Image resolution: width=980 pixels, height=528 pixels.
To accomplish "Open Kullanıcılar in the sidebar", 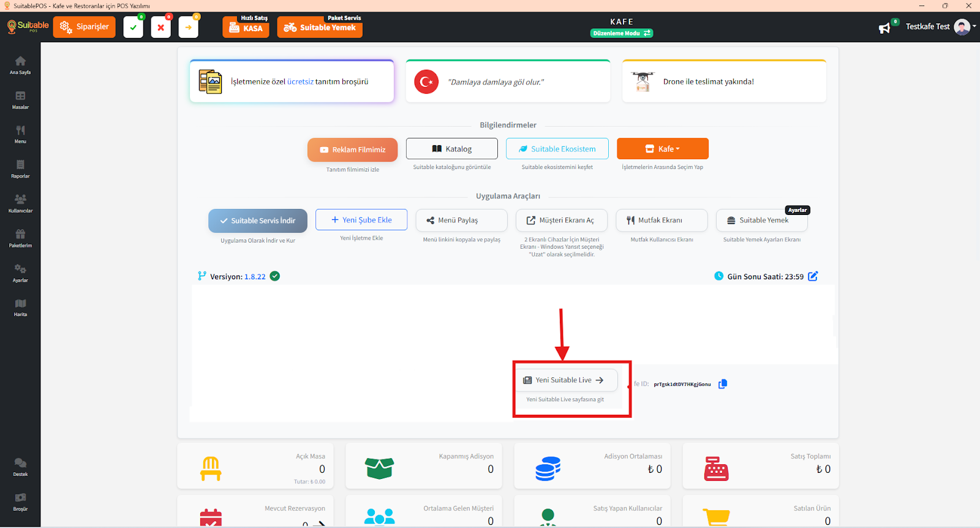I will [20, 203].
